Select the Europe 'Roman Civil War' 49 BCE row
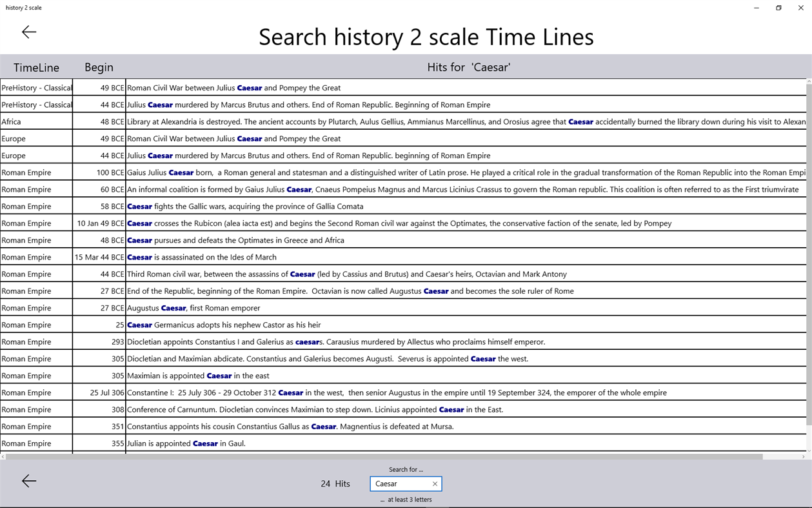The width and height of the screenshot is (812, 508). pos(258,138)
